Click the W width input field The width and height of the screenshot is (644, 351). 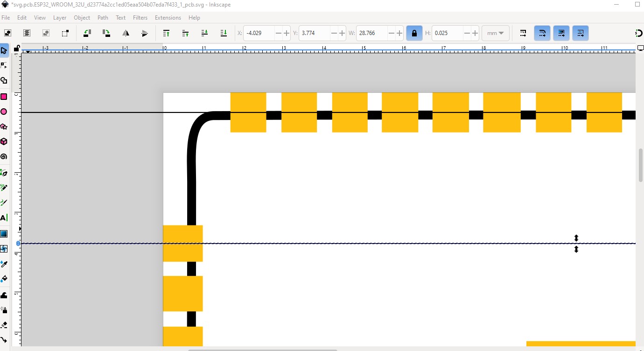(x=373, y=33)
